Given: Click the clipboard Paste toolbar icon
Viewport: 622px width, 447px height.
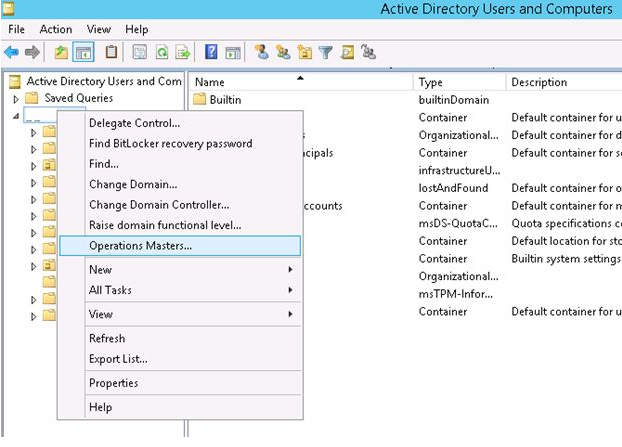Looking at the screenshot, I should [111, 52].
